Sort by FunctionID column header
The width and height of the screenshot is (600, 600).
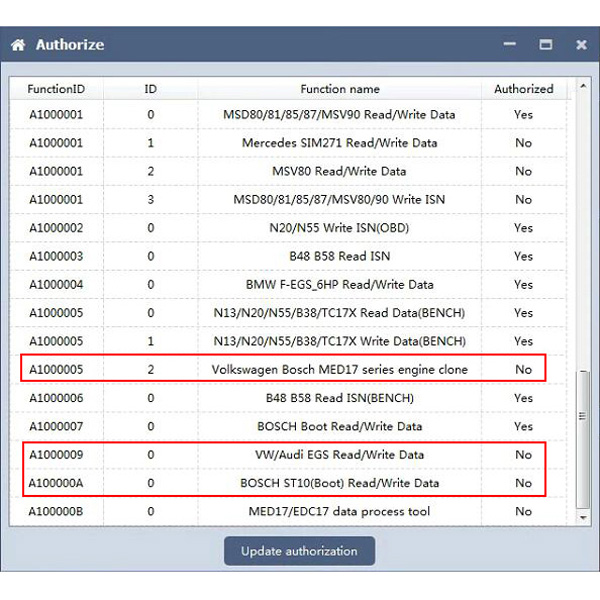pyautogui.click(x=56, y=89)
